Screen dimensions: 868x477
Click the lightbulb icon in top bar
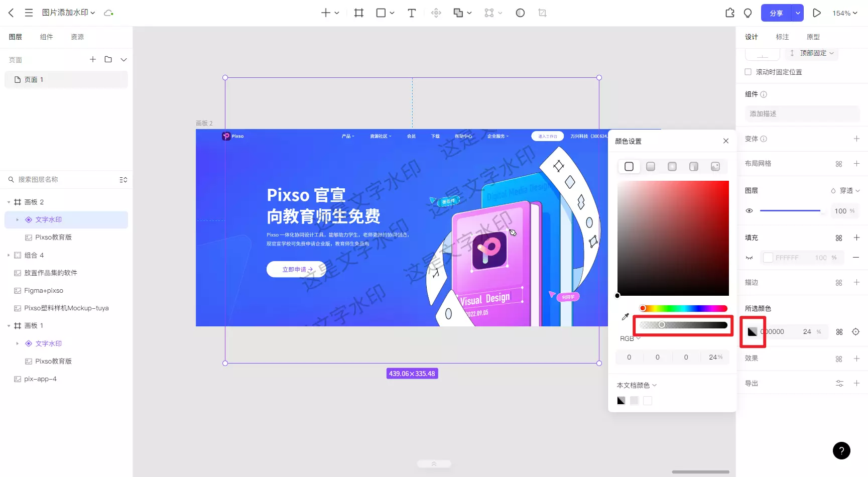[748, 13]
